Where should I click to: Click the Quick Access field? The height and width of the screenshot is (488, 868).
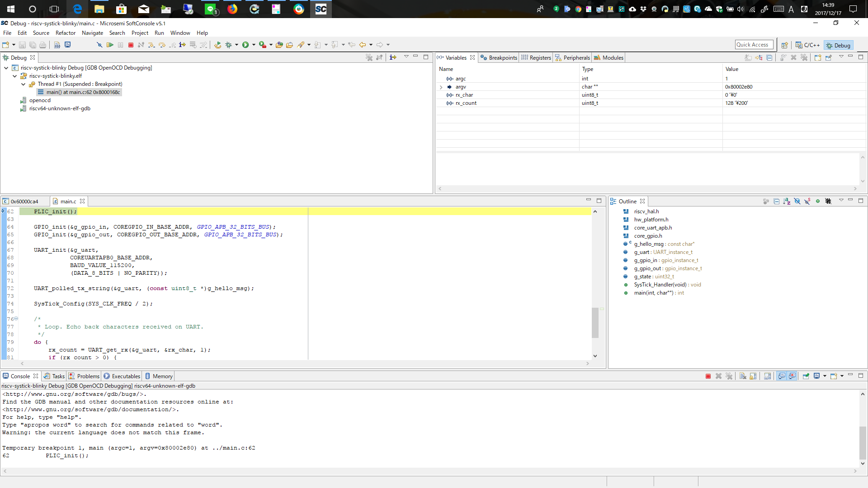click(753, 44)
